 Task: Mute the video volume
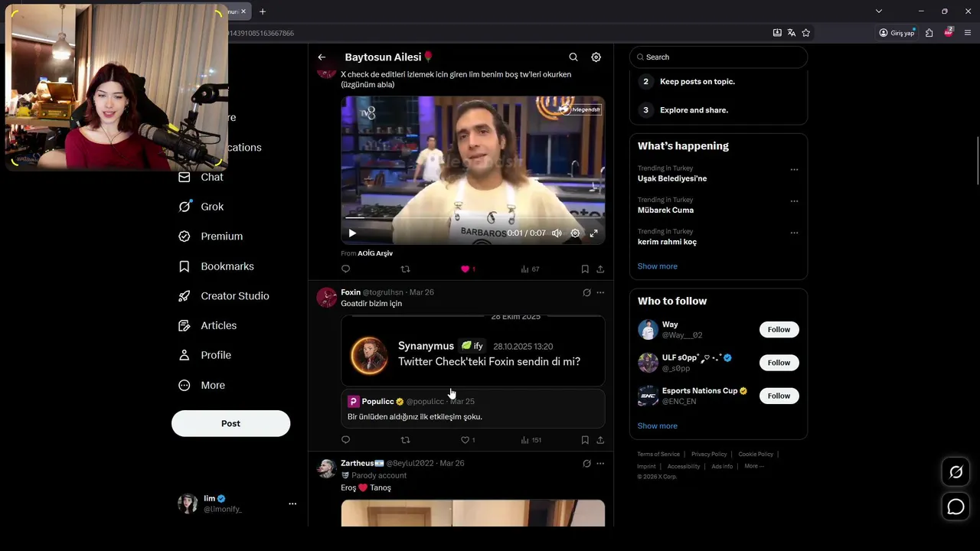point(557,233)
